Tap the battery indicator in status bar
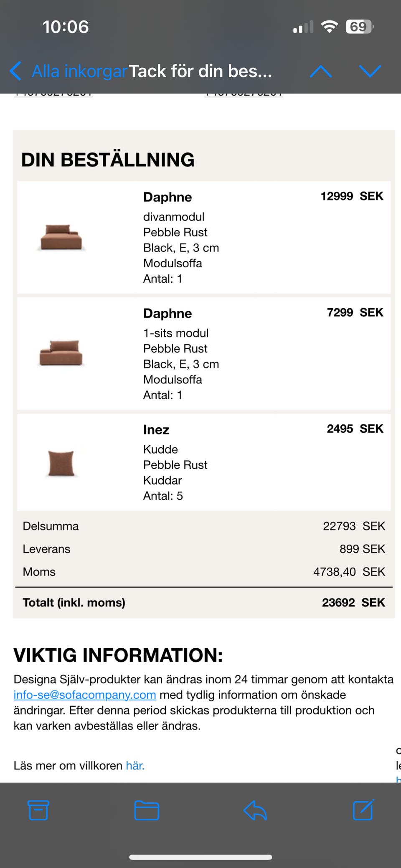This screenshot has width=401, height=868. tap(359, 27)
